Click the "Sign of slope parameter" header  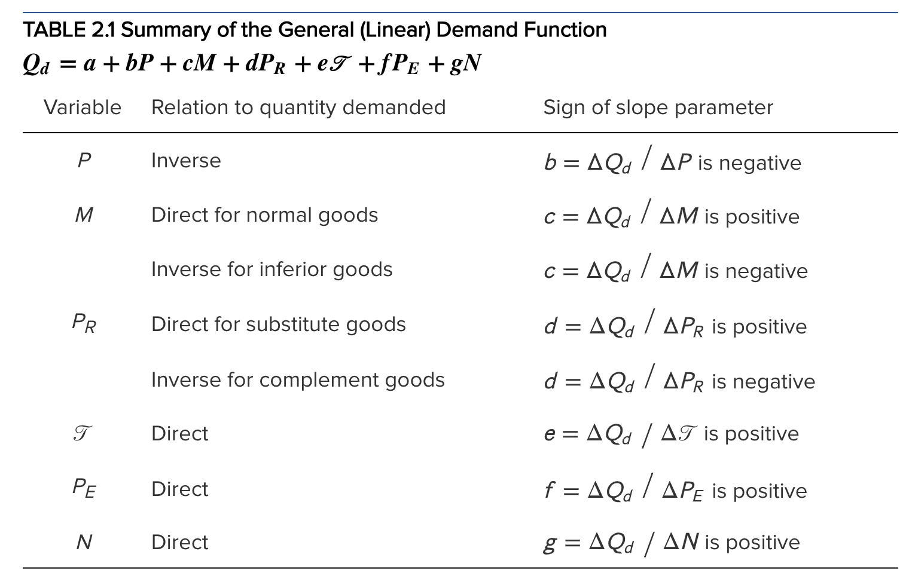tap(658, 108)
